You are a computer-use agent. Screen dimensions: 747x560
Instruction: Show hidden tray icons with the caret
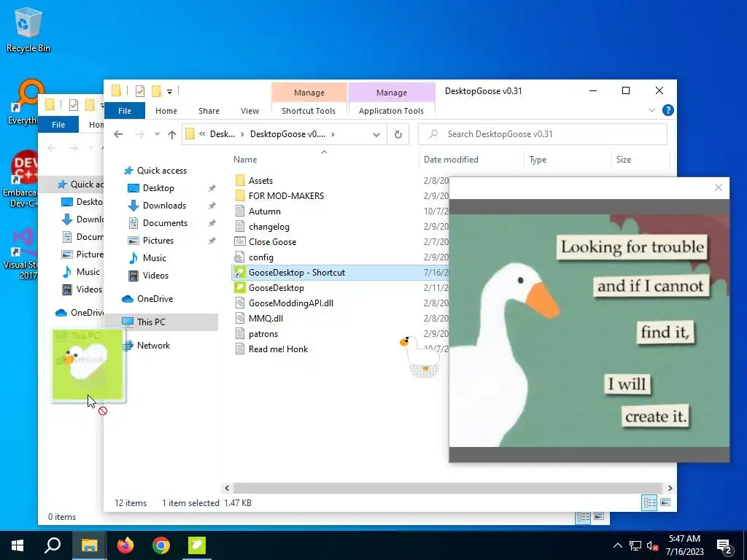(x=617, y=545)
